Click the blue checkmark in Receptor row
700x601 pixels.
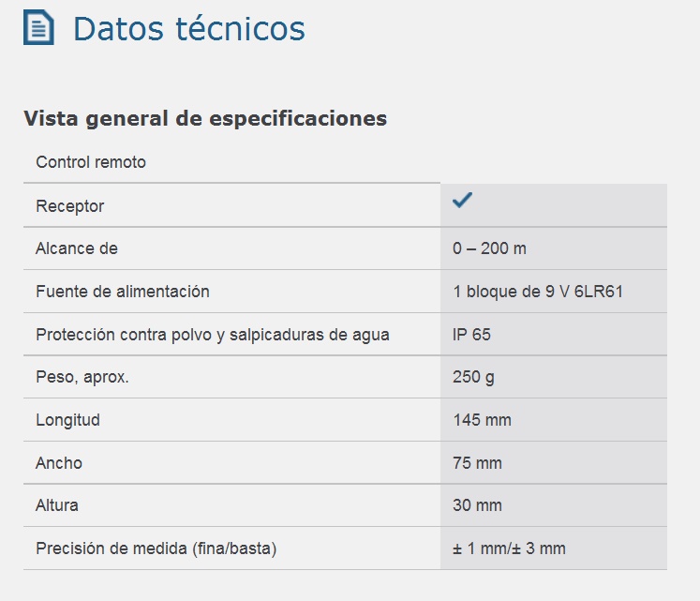pyautogui.click(x=462, y=201)
